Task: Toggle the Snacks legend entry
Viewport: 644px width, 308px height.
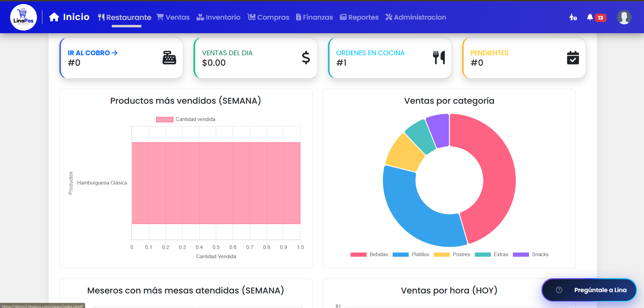Action: pos(531,254)
